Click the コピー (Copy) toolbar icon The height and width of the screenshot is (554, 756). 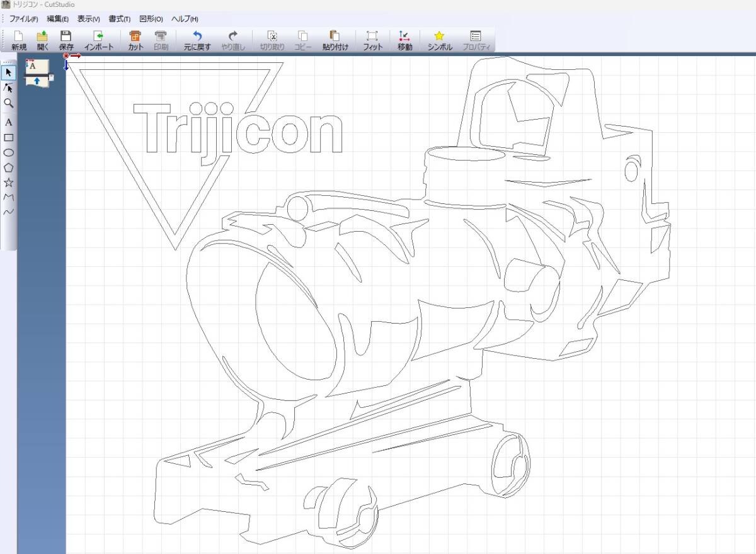[303, 40]
